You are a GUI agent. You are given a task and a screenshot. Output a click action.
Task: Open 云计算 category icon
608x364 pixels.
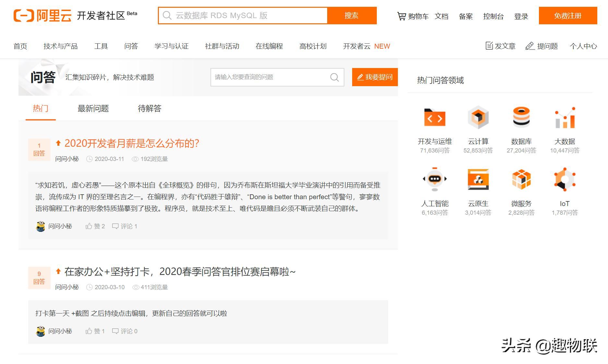click(478, 118)
